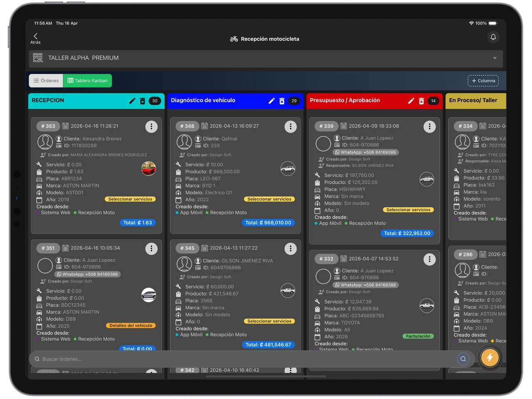This screenshot has height=399, width=532.
Task: Tap the back arrow labeled Atrás
Action: [x=35, y=37]
